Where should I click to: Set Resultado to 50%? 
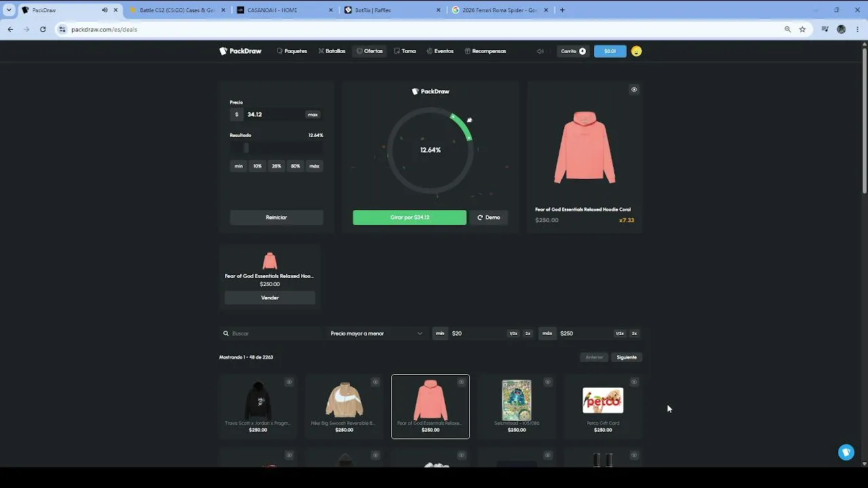click(296, 166)
